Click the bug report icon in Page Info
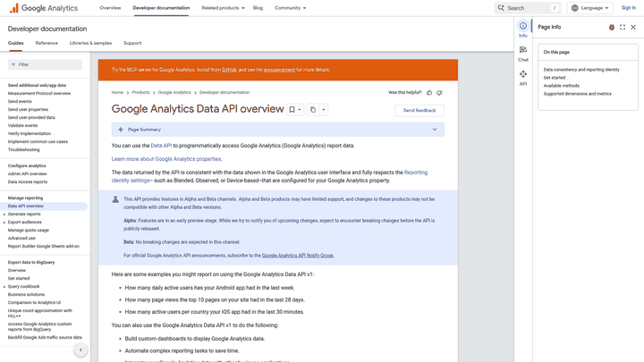Viewport: 644px width, 362px height. click(612, 27)
